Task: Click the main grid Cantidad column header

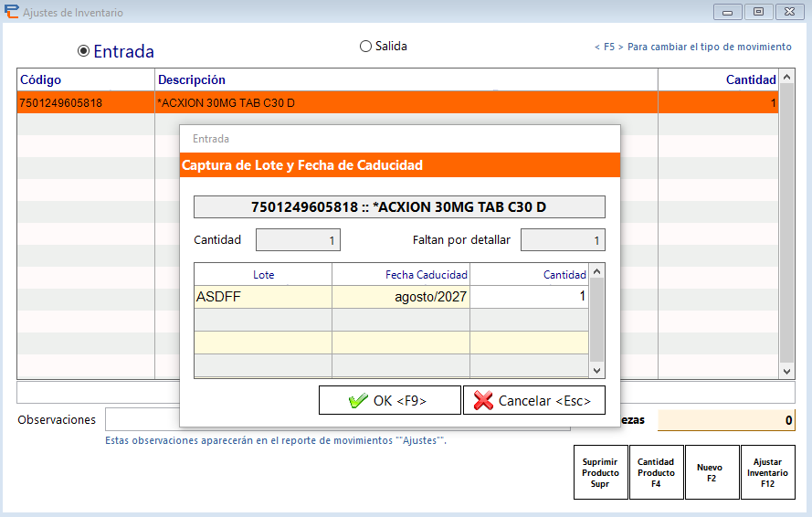Action: coord(718,79)
